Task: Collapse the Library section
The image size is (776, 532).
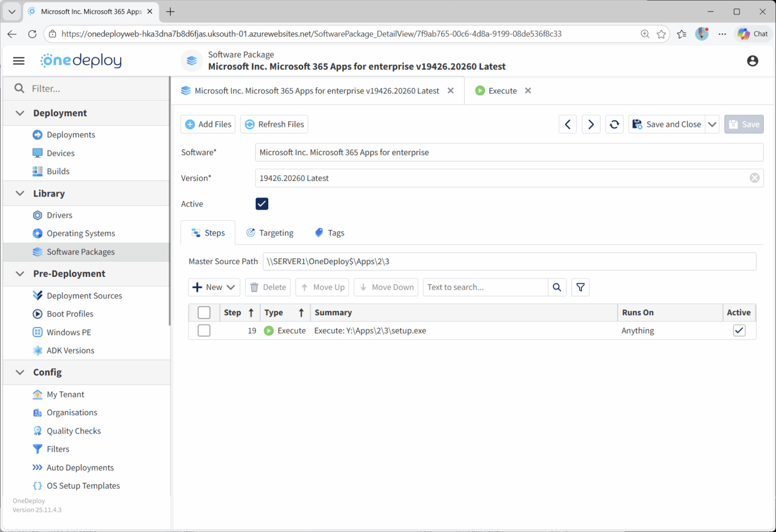Action: tap(20, 194)
